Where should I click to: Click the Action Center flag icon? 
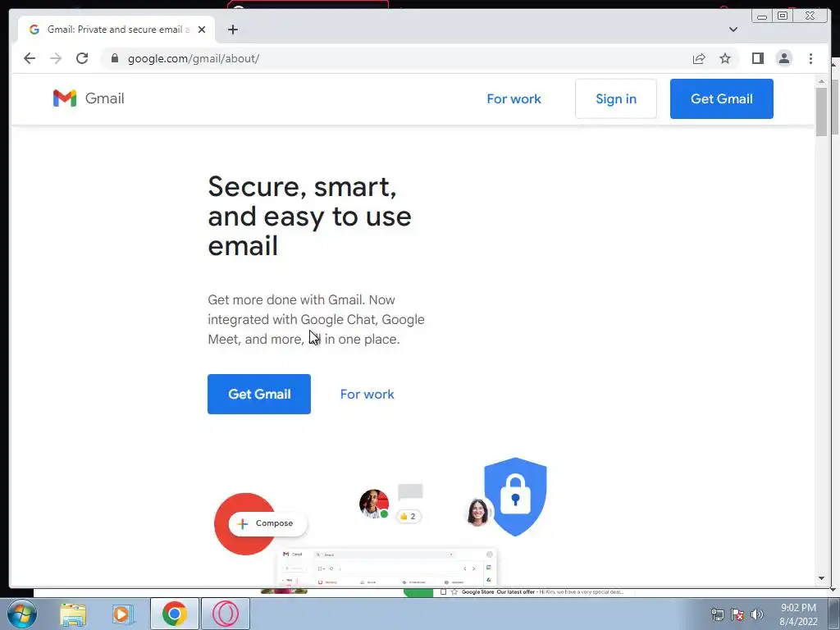point(737,614)
